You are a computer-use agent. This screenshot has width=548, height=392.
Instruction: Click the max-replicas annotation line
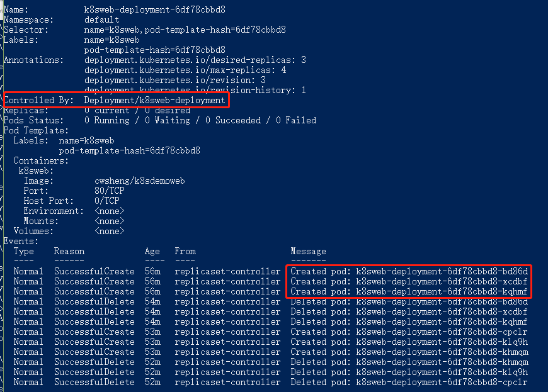pos(185,70)
